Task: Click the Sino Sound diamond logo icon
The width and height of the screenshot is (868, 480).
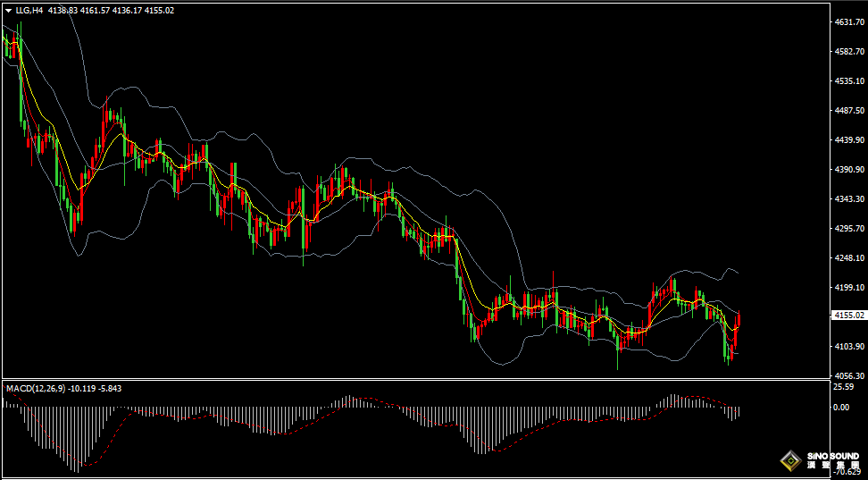Action: click(791, 459)
